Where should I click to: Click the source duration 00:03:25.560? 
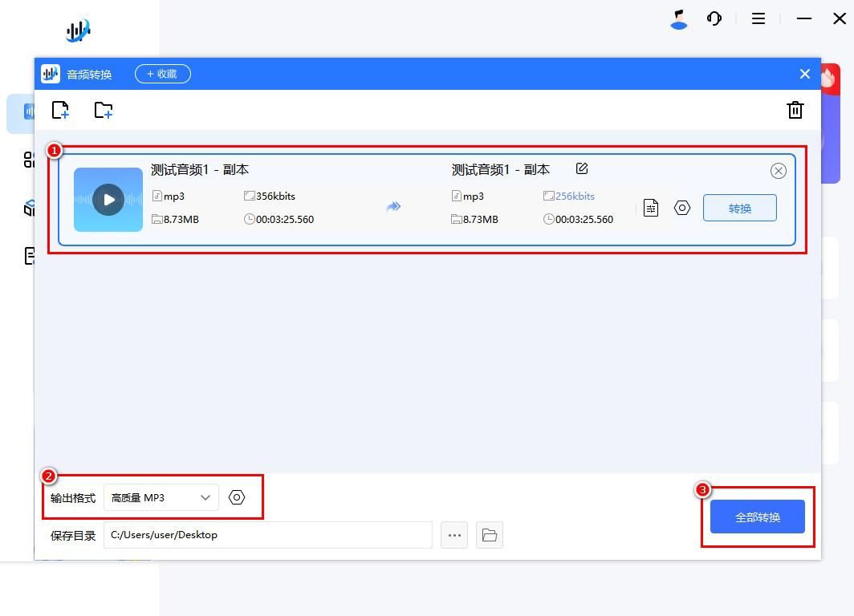(x=285, y=219)
